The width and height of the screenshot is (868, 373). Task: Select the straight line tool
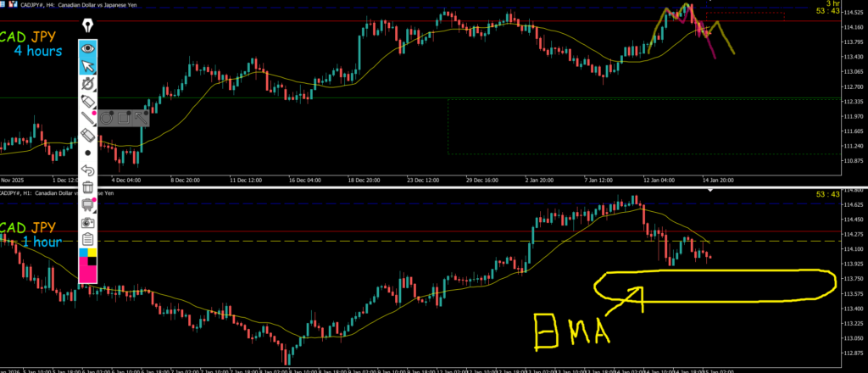(x=88, y=118)
